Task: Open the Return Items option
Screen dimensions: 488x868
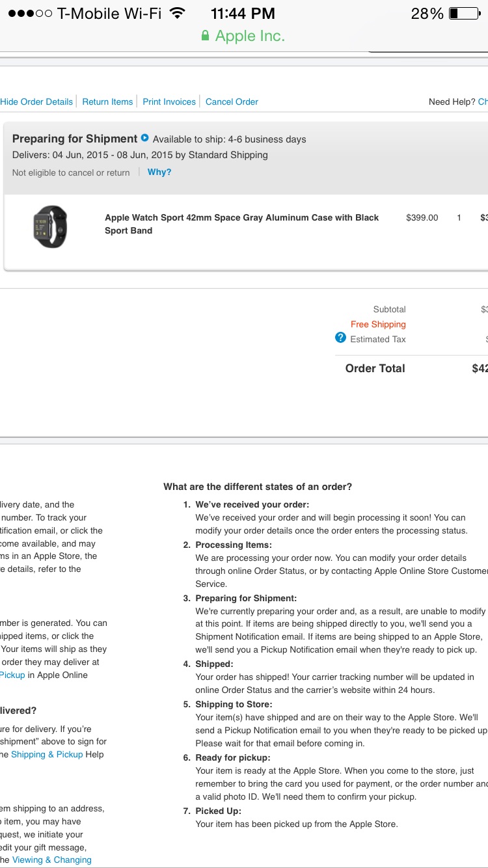Action: (x=107, y=102)
